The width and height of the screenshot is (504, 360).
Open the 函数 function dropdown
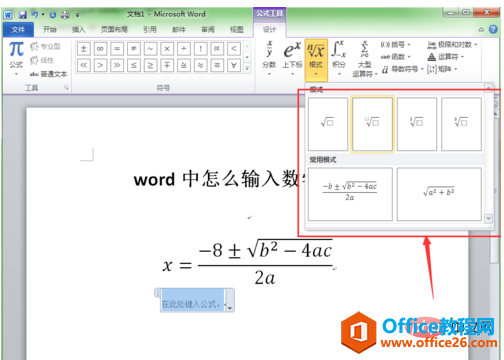pyautogui.click(x=395, y=57)
